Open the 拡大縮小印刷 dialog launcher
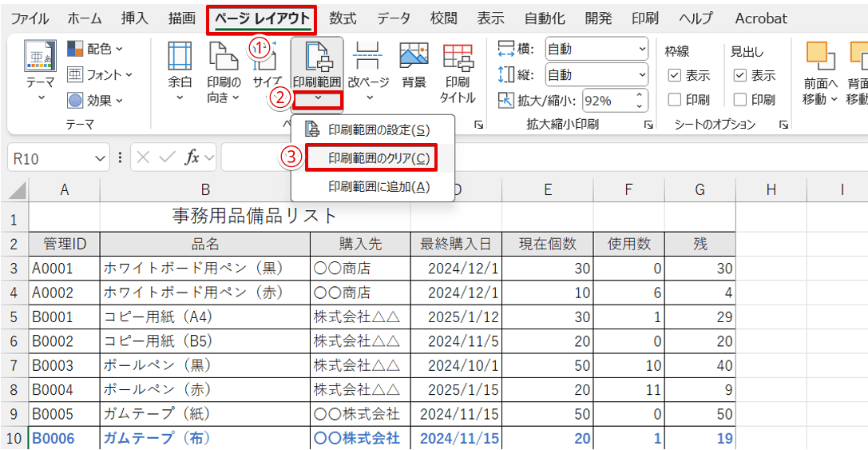This screenshot has width=868, height=450. [x=648, y=125]
